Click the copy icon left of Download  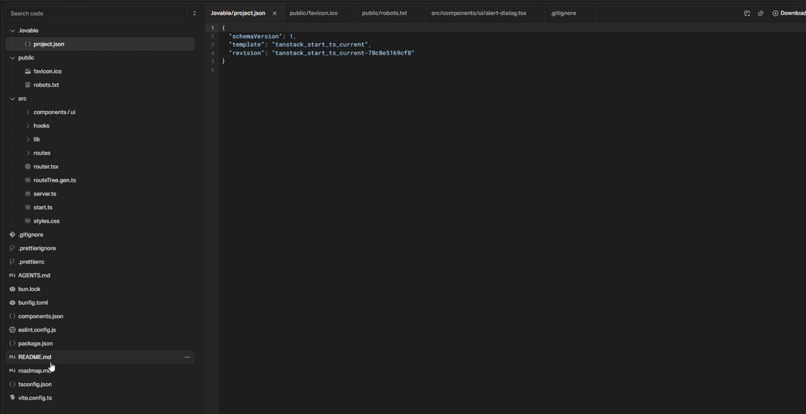coord(760,13)
